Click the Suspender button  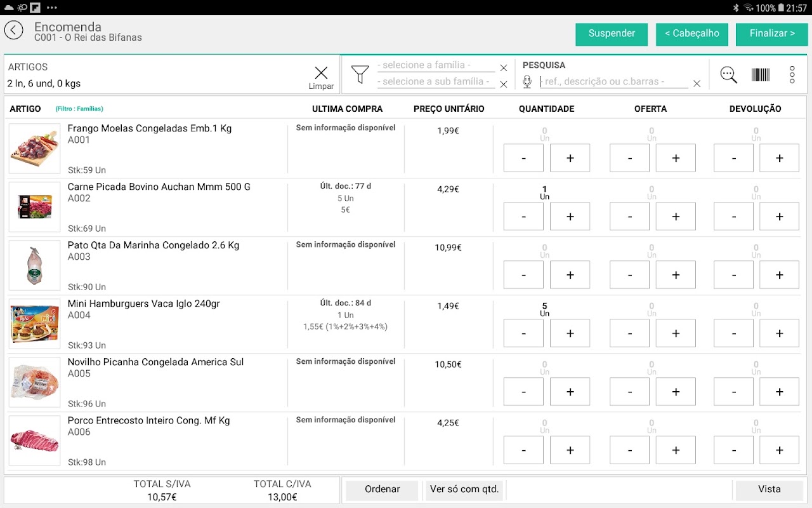click(x=612, y=34)
